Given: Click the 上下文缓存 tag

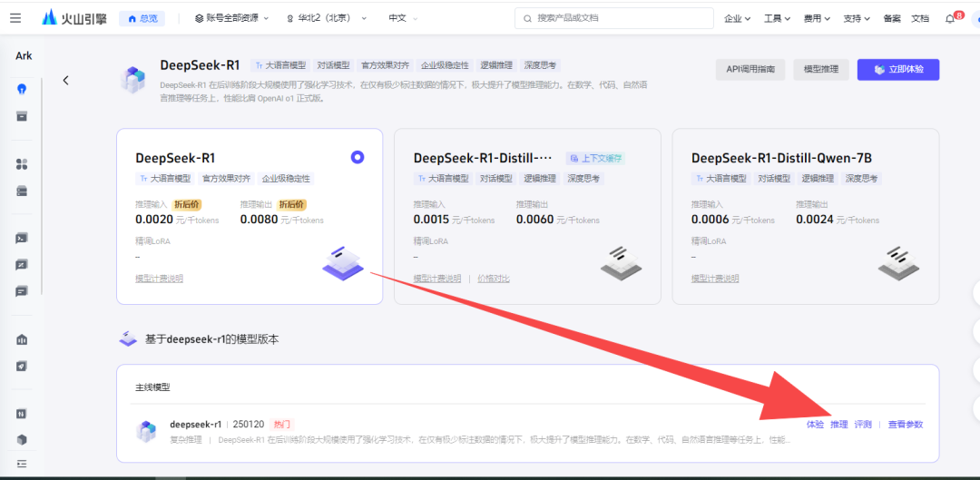Looking at the screenshot, I should coord(595,158).
